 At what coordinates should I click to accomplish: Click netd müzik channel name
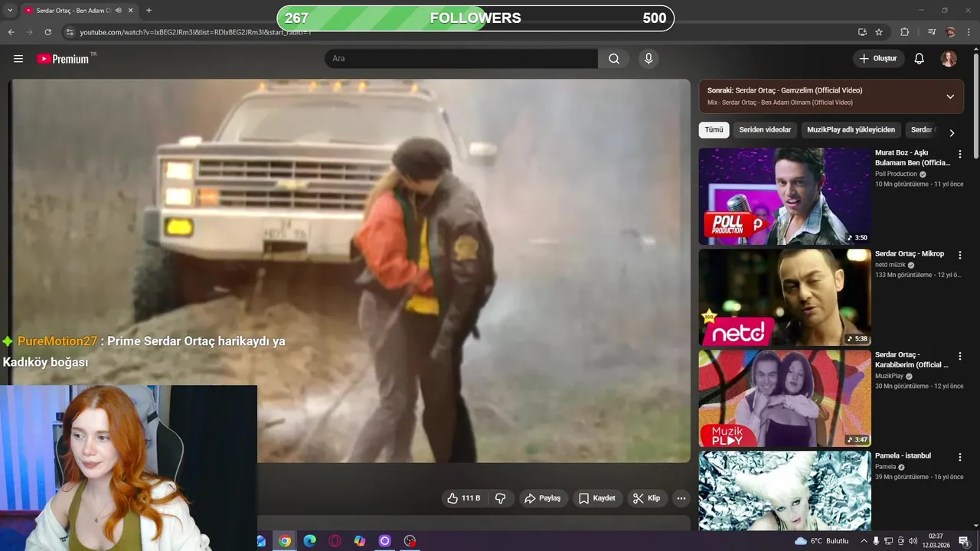point(890,265)
